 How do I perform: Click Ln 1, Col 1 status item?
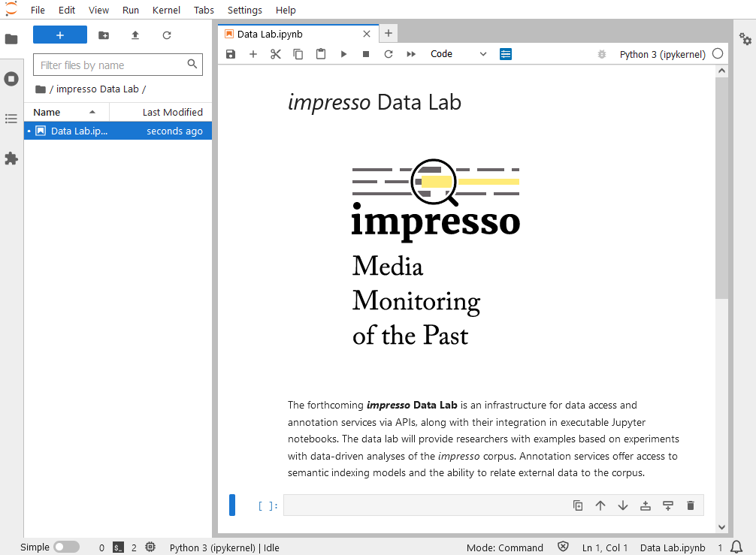(x=605, y=547)
